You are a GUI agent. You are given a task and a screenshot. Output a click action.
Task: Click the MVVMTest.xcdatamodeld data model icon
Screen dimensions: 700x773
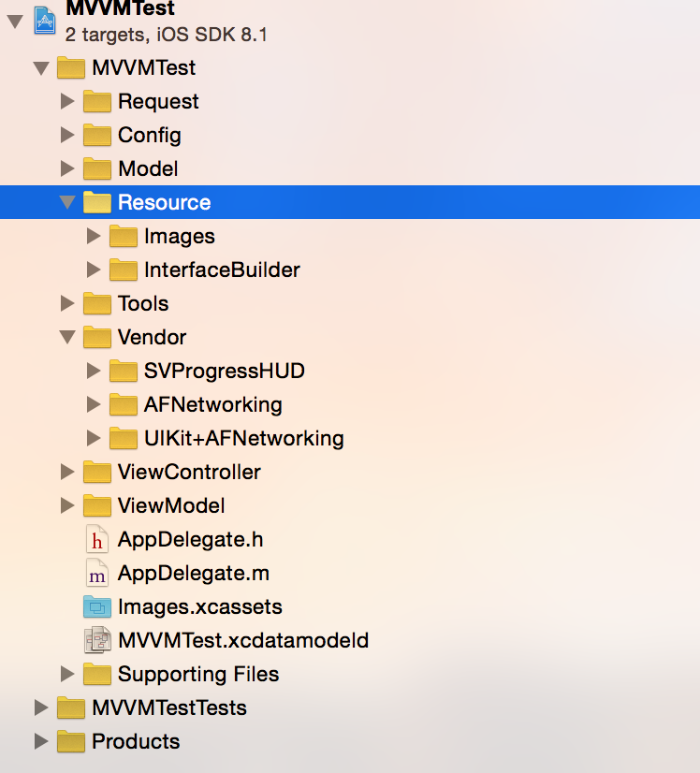[x=96, y=640]
